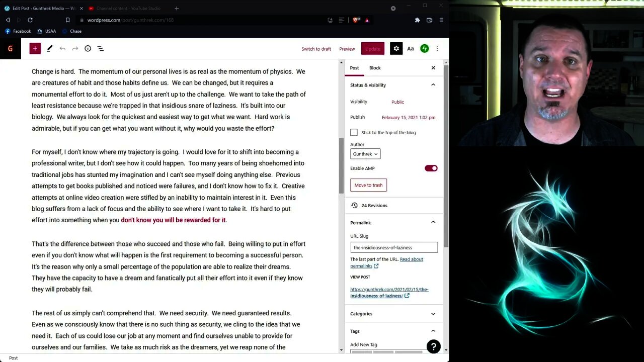
Task: Open the browser extensions puzzle icon
Action: 417,20
